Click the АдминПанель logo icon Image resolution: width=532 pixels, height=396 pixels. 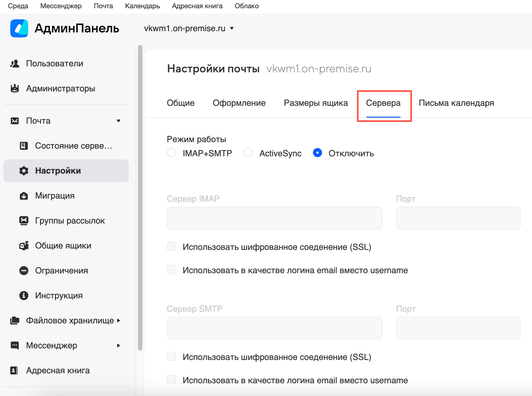19,28
